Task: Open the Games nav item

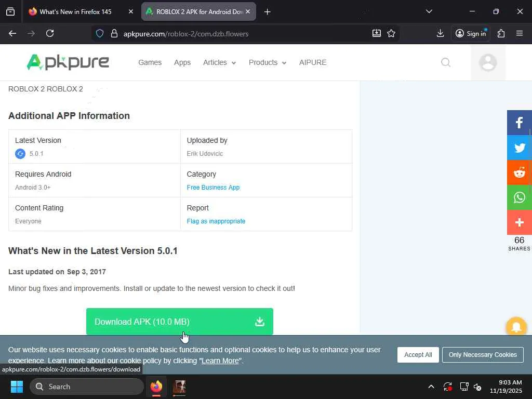Action: [x=150, y=62]
